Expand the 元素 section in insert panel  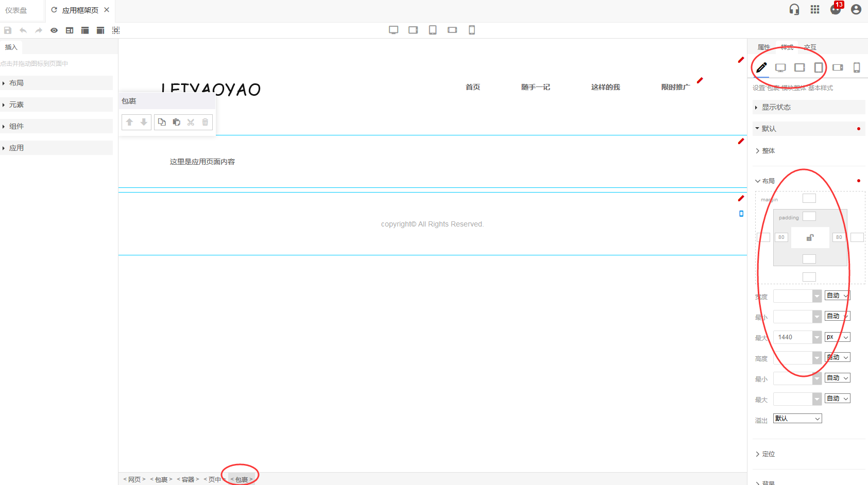[16, 105]
